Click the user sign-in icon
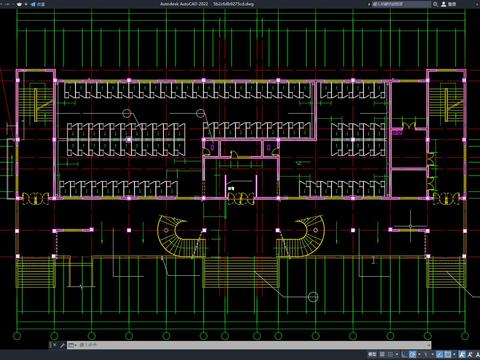The width and height of the screenshot is (480, 360). (x=444, y=4)
